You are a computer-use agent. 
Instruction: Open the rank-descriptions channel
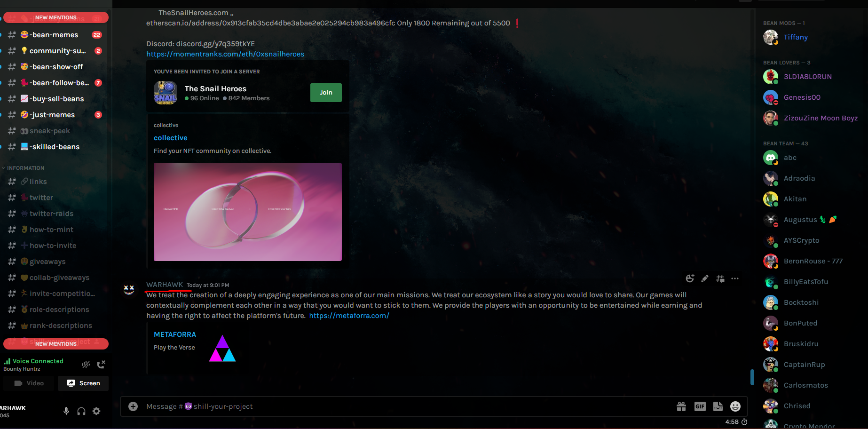[x=56, y=326]
